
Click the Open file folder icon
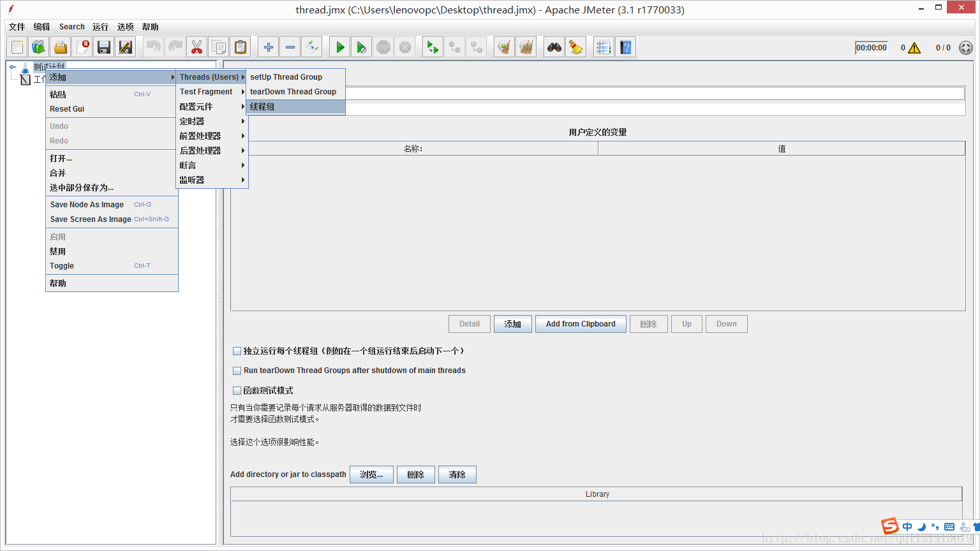[61, 47]
